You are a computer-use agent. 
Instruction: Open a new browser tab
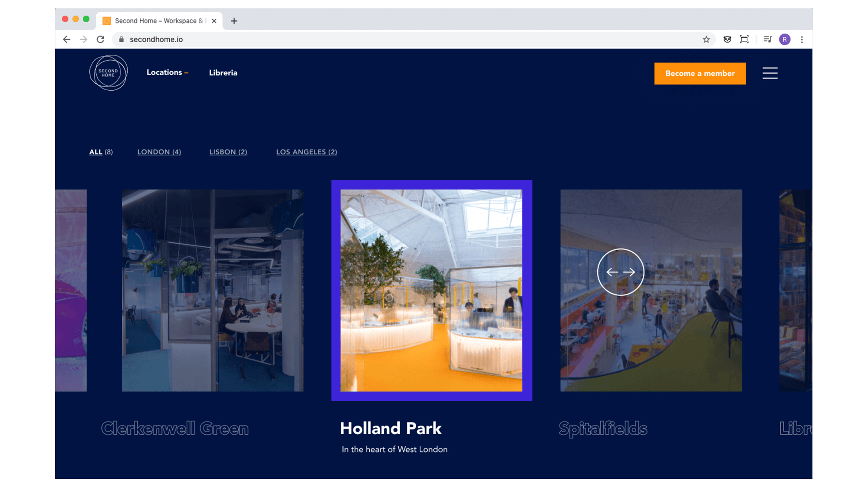coord(234,21)
